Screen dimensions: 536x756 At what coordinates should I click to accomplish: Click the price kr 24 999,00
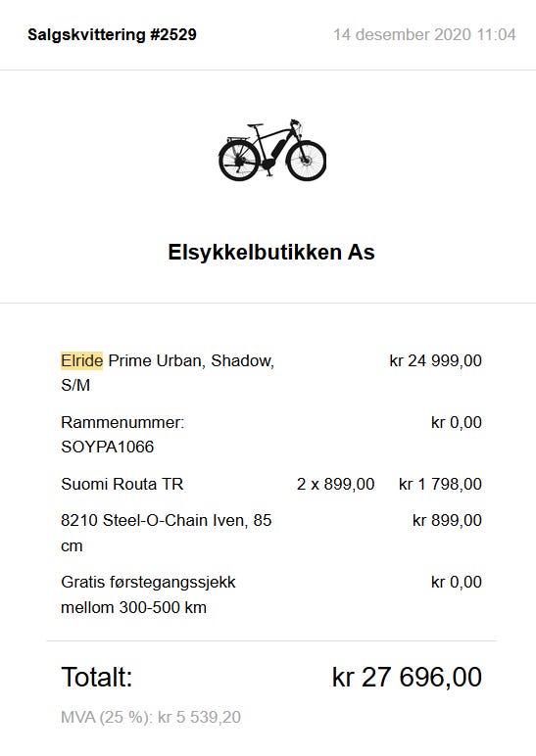[x=436, y=360]
